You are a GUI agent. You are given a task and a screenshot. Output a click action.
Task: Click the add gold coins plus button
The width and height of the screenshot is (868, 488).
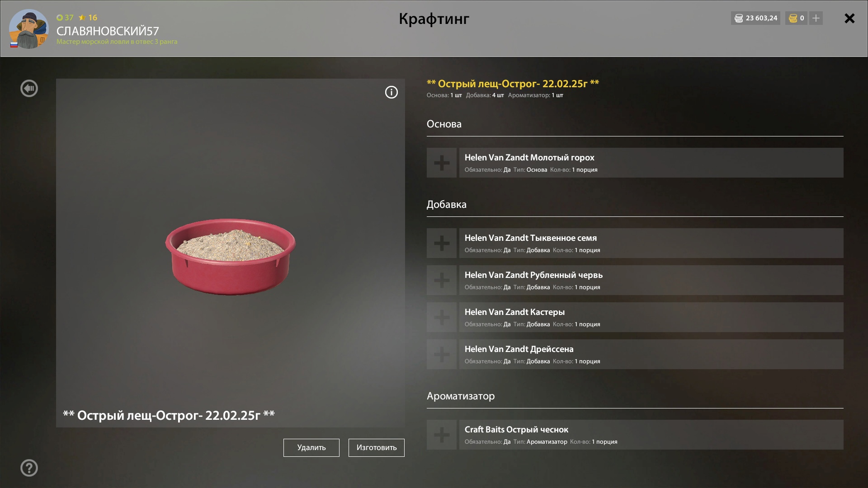(816, 18)
